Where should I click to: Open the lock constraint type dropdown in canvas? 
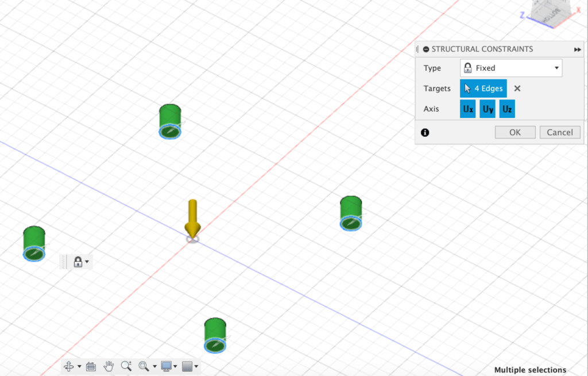pyautogui.click(x=80, y=262)
